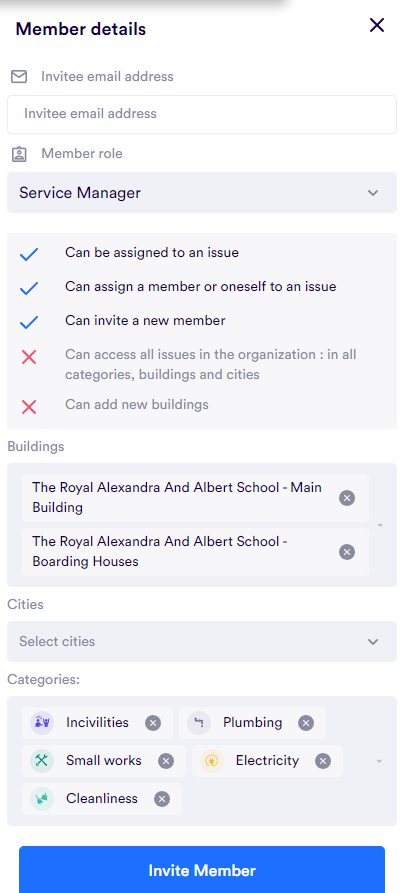Remove the Electricity category chip
This screenshot has height=893, width=406.
[x=323, y=761]
